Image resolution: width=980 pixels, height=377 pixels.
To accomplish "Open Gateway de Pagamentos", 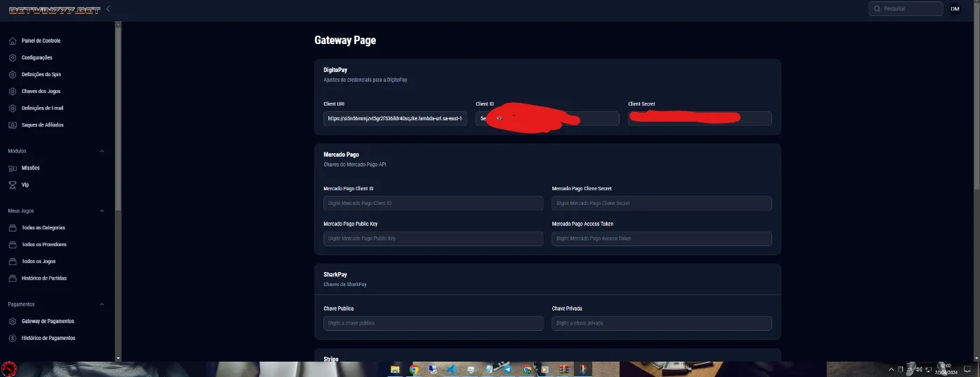I will [x=48, y=321].
